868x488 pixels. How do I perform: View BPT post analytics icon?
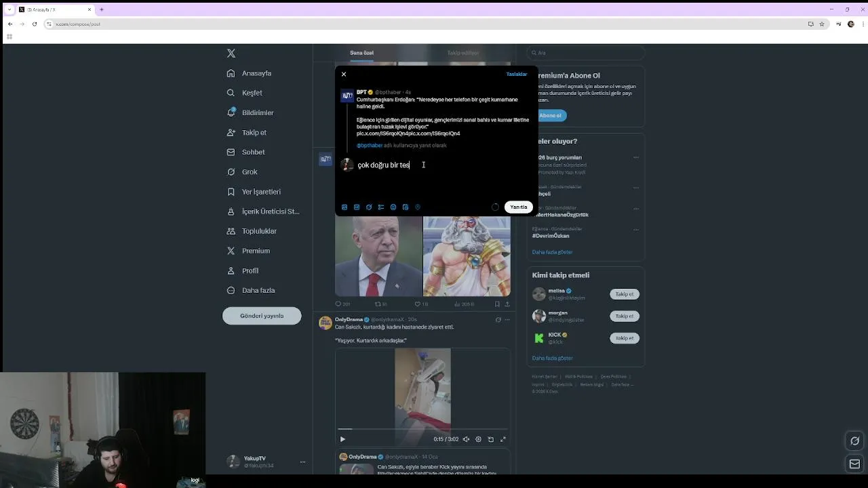coord(457,304)
